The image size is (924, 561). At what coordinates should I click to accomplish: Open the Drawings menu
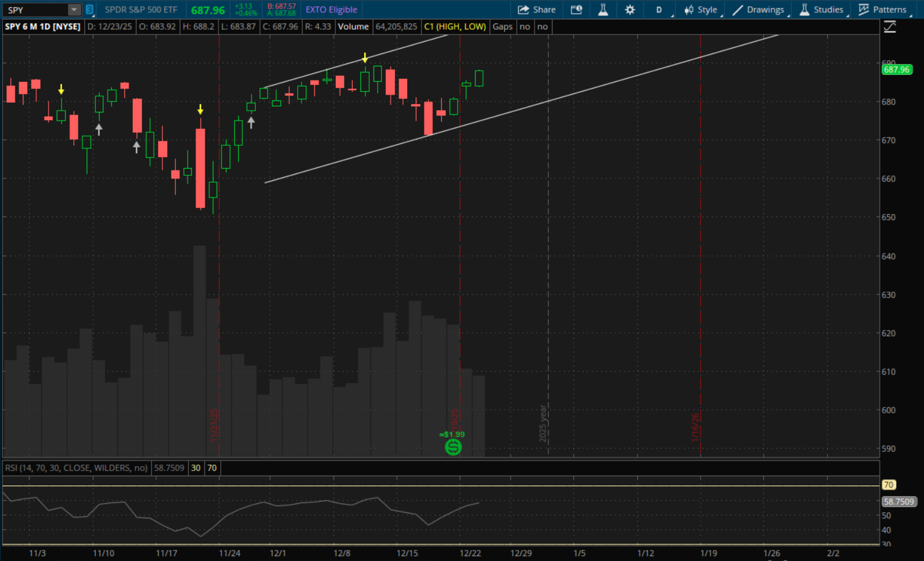tap(759, 10)
